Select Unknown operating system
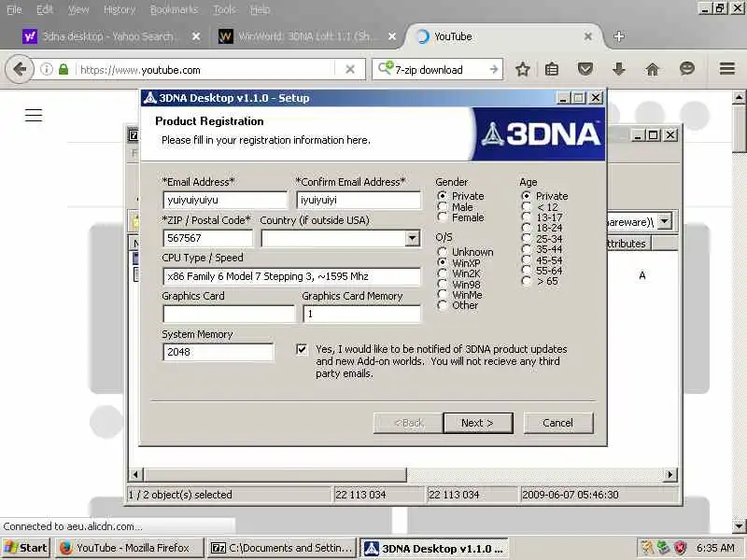This screenshot has height=560, width=747. pyautogui.click(x=443, y=251)
